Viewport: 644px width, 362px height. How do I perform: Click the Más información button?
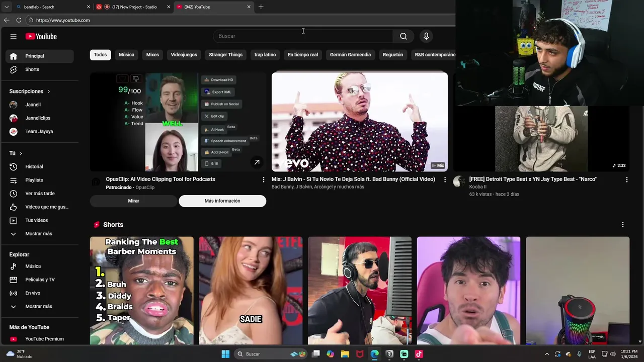click(x=222, y=201)
